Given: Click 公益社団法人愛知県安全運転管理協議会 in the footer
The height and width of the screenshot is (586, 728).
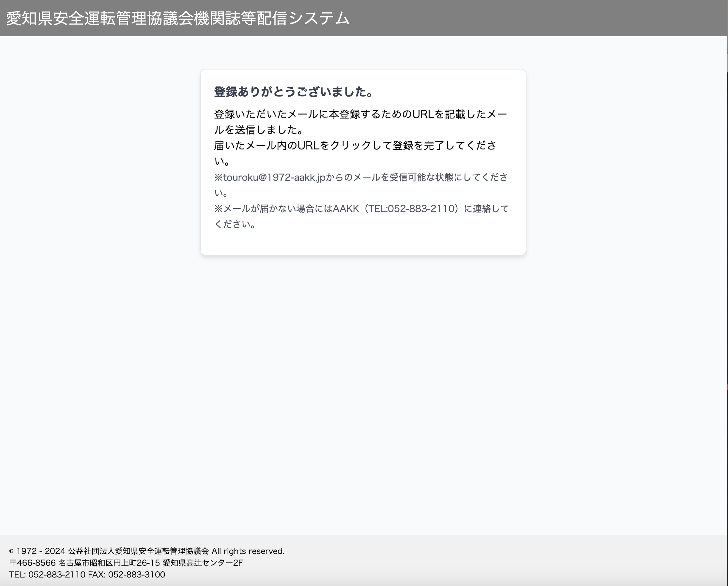Looking at the screenshot, I should point(138,551).
